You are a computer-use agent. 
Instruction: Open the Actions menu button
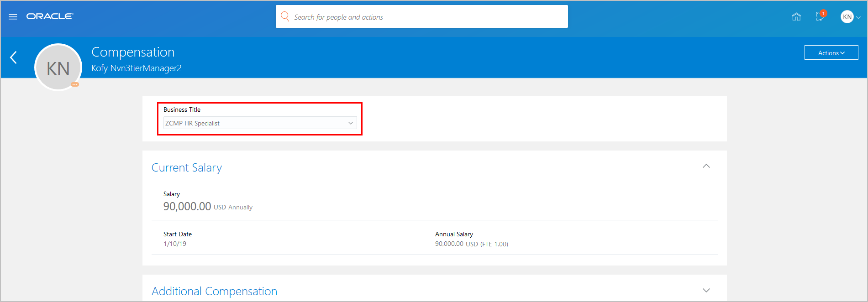click(x=831, y=53)
